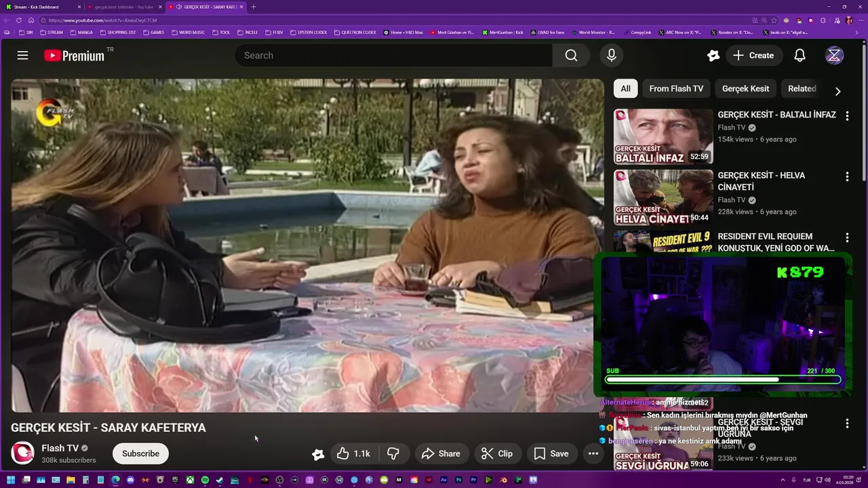Open the YouTube hamburger guide menu
This screenshot has width=868, height=488.
point(22,56)
